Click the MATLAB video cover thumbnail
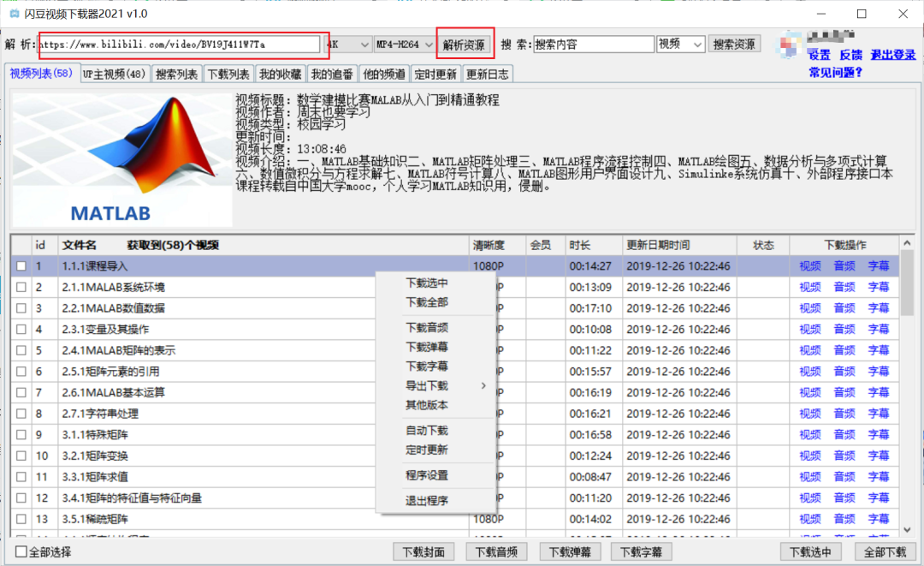This screenshot has width=924, height=566. (x=122, y=158)
